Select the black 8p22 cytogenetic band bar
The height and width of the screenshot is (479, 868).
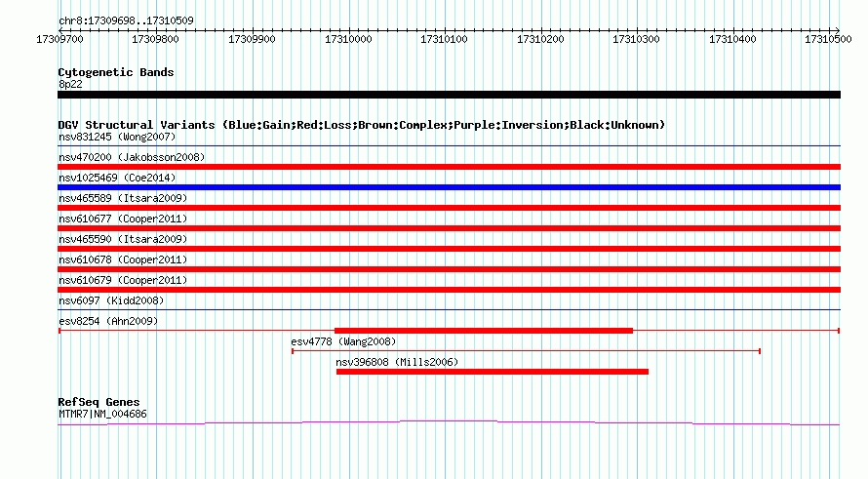449,95
